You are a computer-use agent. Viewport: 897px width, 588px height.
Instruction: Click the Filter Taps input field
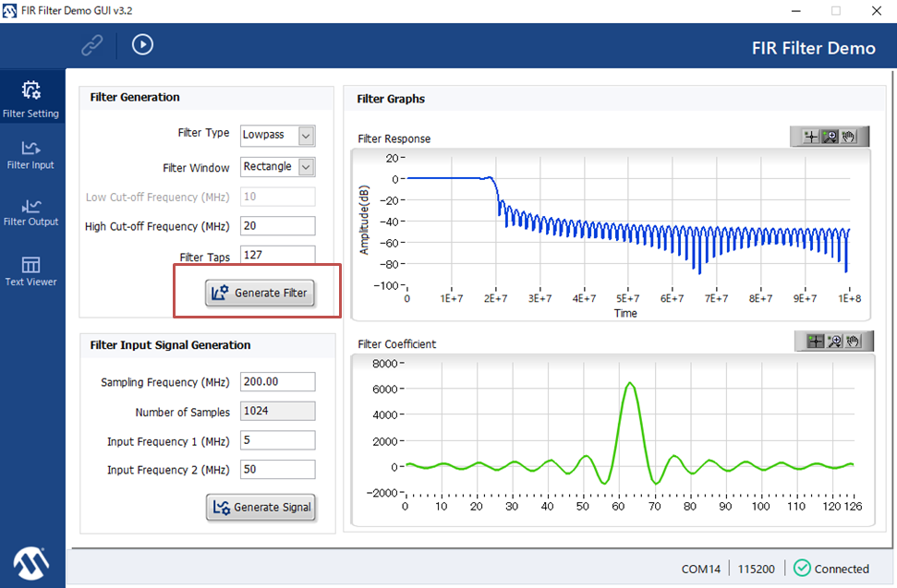click(x=277, y=256)
